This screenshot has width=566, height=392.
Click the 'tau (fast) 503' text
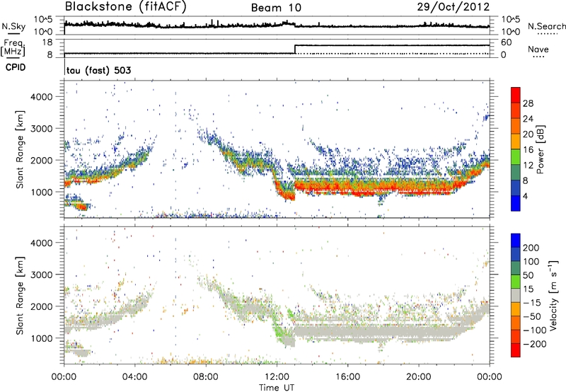coord(98,70)
